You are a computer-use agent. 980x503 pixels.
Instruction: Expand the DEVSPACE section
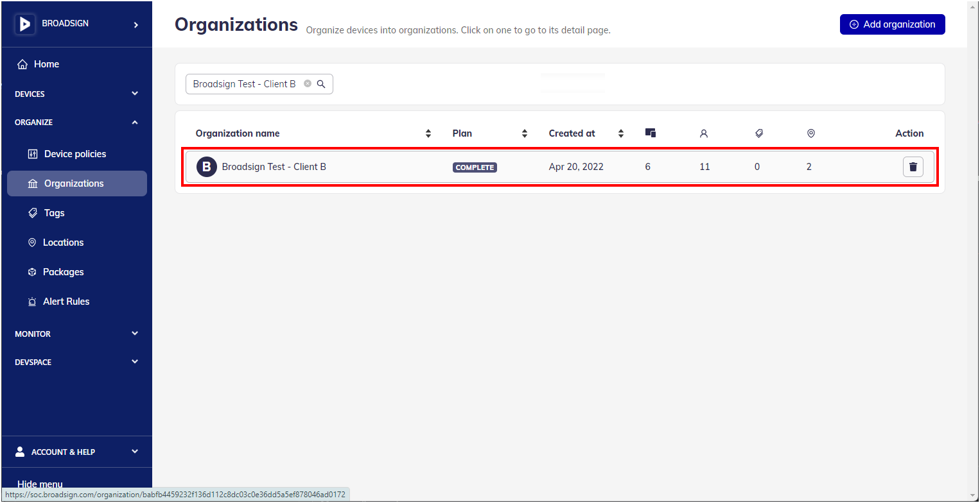tap(76, 362)
